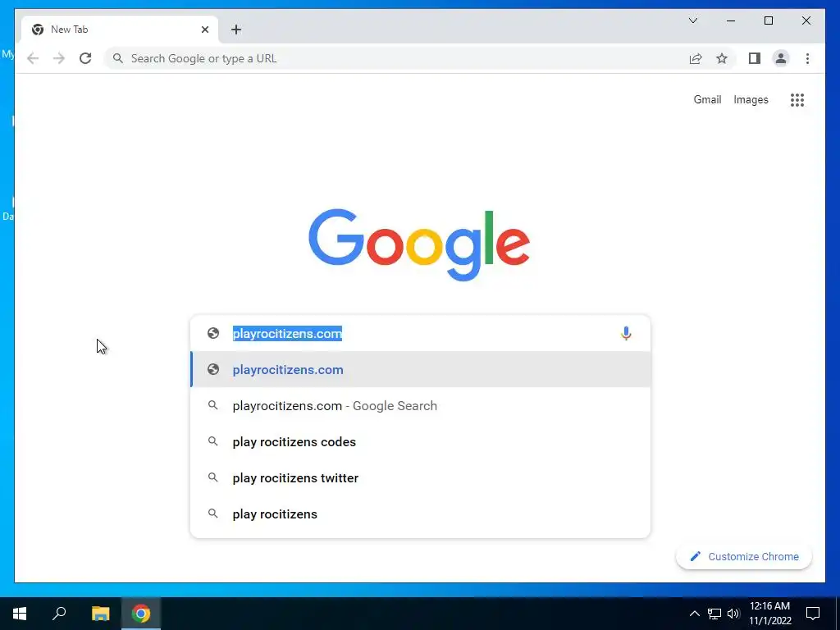Image resolution: width=840 pixels, height=630 pixels.
Task: Reload the current page
Action: [85, 58]
